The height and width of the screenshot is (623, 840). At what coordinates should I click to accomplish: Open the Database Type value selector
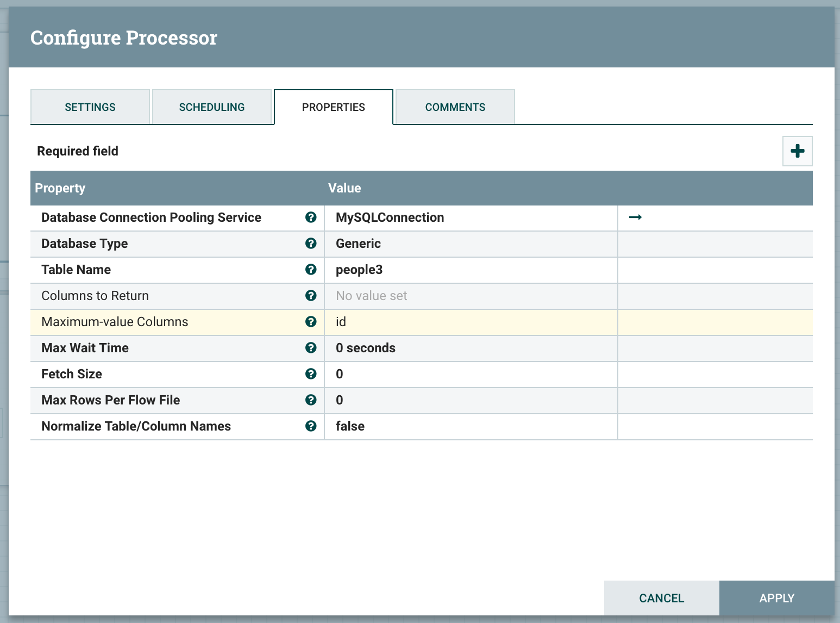(x=471, y=244)
